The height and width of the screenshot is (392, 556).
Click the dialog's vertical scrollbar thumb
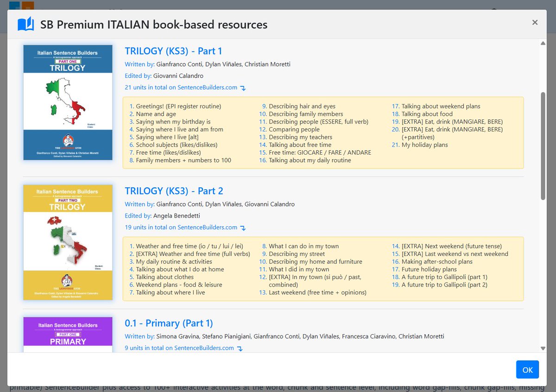click(x=543, y=146)
